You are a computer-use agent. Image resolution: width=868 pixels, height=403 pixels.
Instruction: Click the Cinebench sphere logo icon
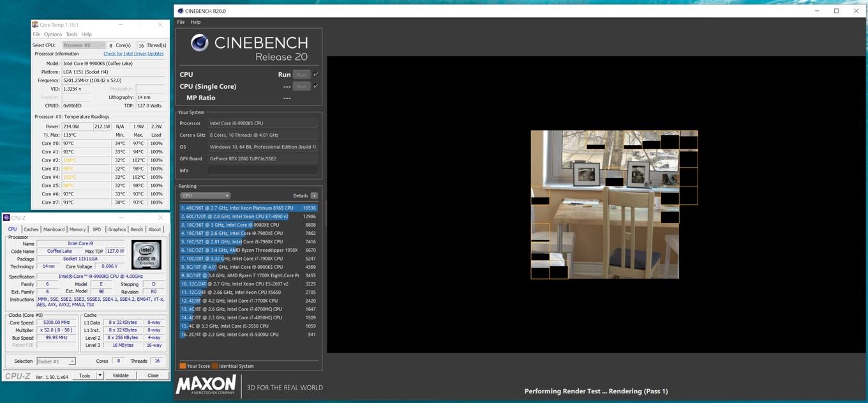pos(200,43)
